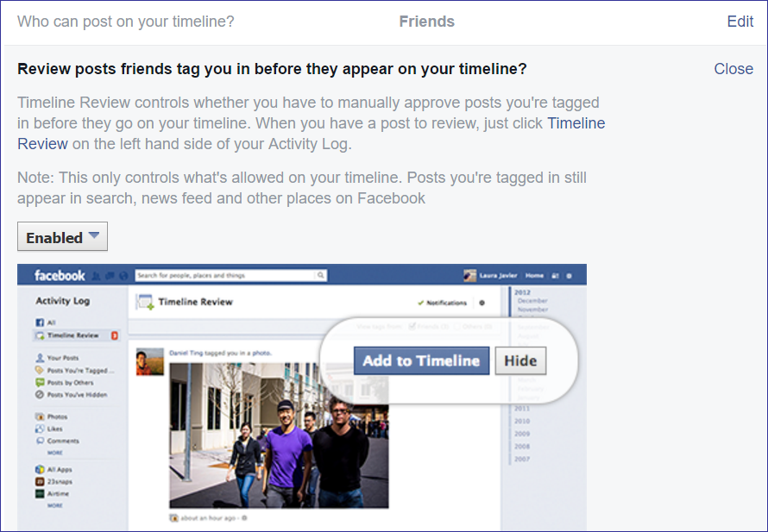This screenshot has height=532, width=768.
Task: Open the Enabled dropdown menu
Action: coord(62,237)
